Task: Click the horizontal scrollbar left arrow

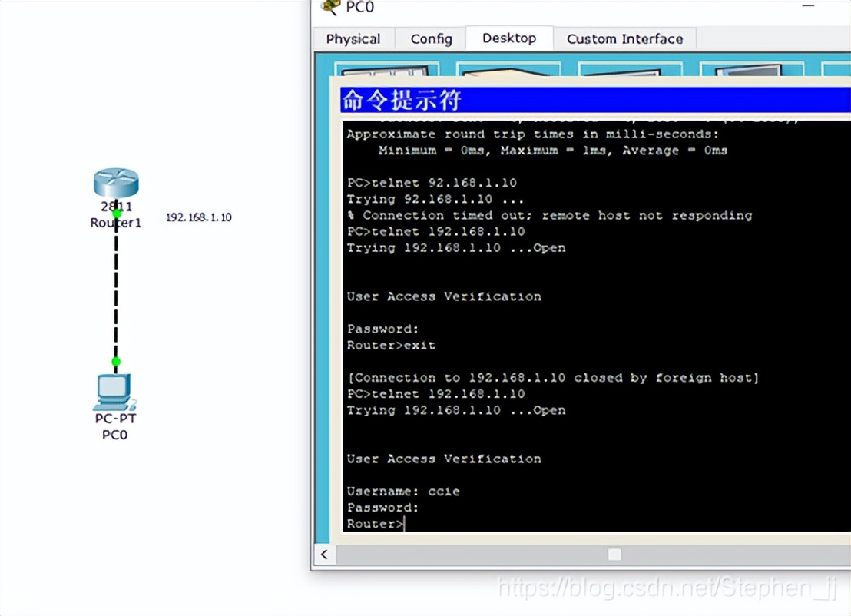Action: [325, 554]
